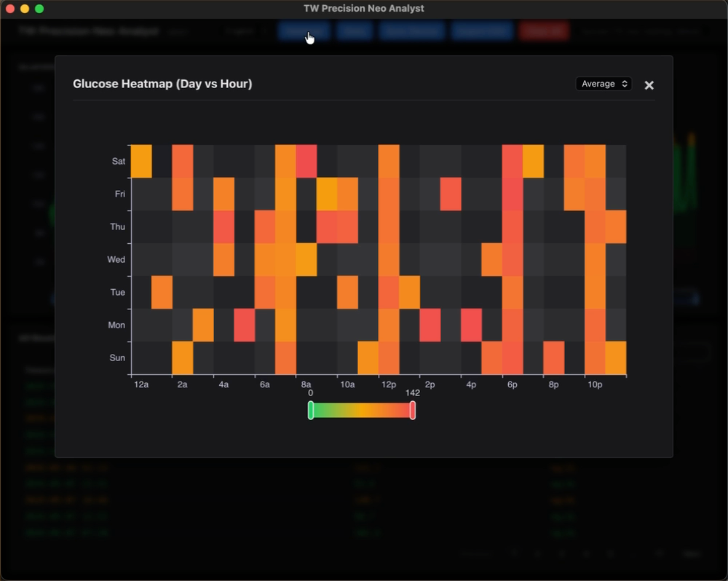Click the Fri row label
The width and height of the screenshot is (728, 581).
tap(120, 194)
